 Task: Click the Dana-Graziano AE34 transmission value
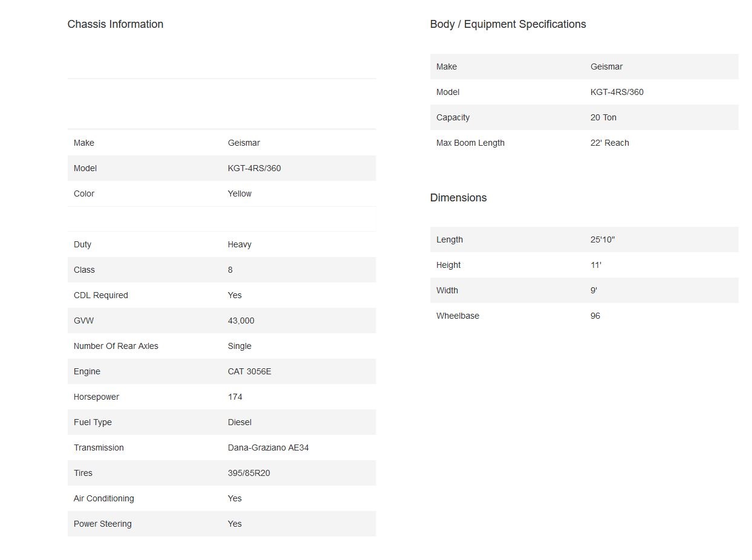point(268,448)
